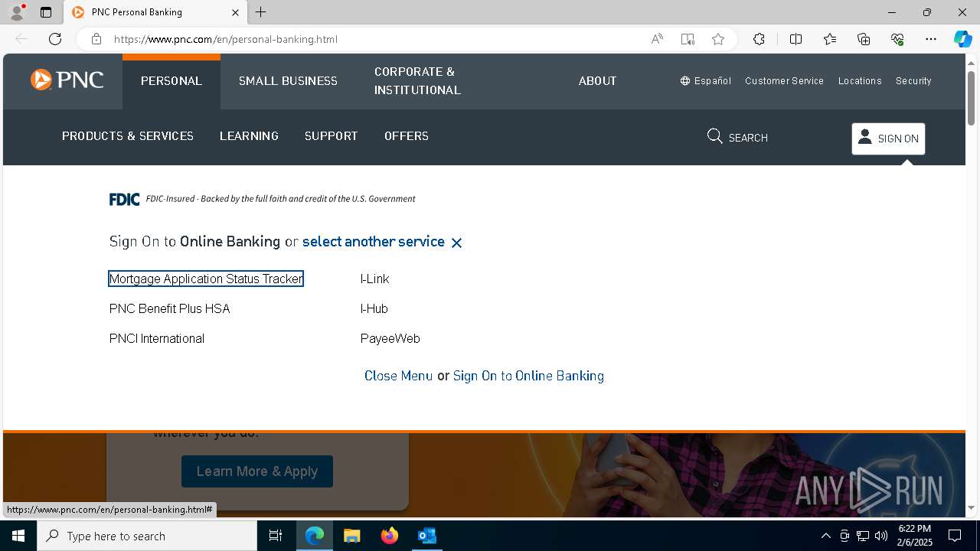This screenshot has width=980, height=551.
Task: Open the LEARNING menu
Action: (x=249, y=136)
